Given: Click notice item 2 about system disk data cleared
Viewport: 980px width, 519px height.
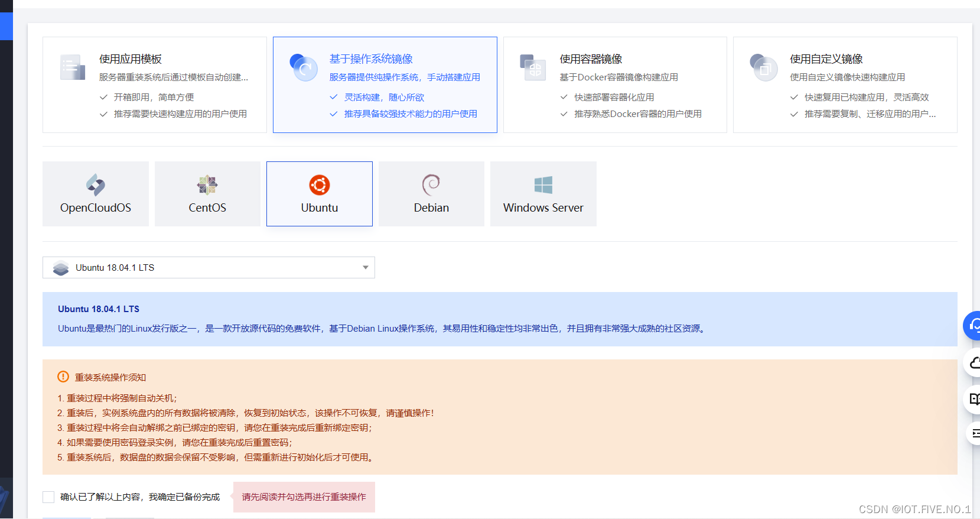Looking at the screenshot, I should 246,413.
